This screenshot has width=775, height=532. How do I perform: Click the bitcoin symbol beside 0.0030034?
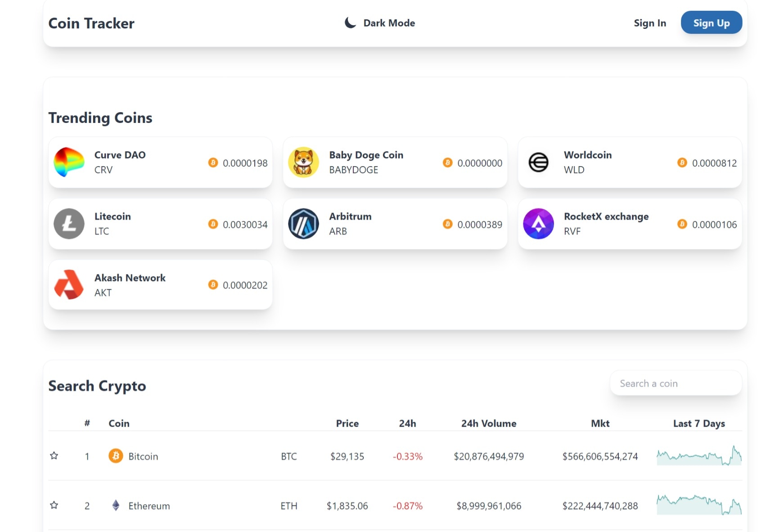[213, 224]
